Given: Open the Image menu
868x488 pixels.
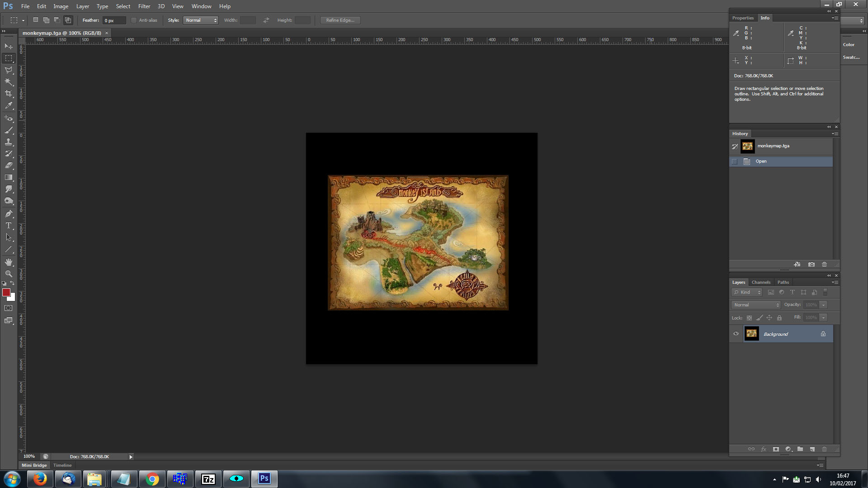Looking at the screenshot, I should (61, 6).
